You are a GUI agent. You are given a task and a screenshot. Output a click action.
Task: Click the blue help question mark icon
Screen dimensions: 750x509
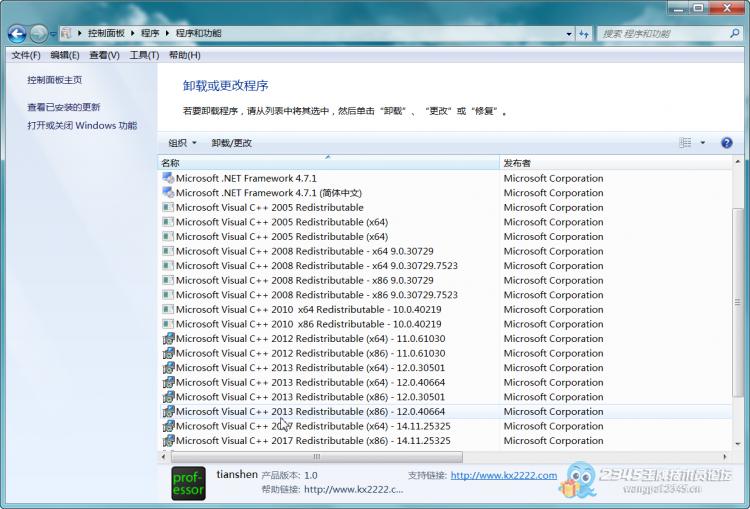[727, 143]
